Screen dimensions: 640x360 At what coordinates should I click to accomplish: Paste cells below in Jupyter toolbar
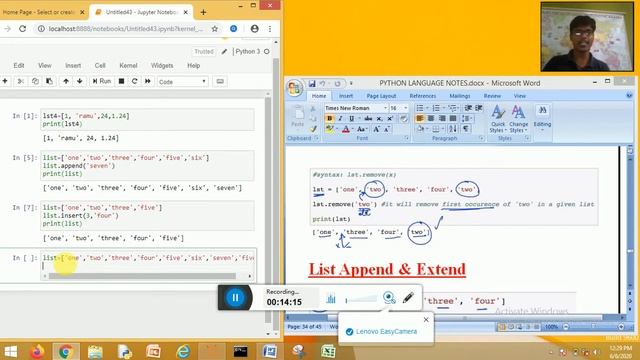tap(49, 81)
